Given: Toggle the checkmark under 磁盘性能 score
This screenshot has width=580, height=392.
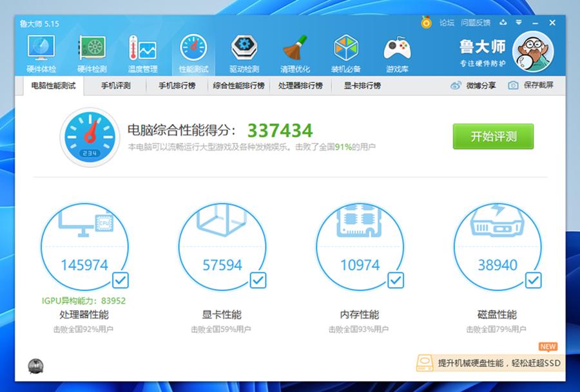Looking at the screenshot, I should [x=533, y=279].
